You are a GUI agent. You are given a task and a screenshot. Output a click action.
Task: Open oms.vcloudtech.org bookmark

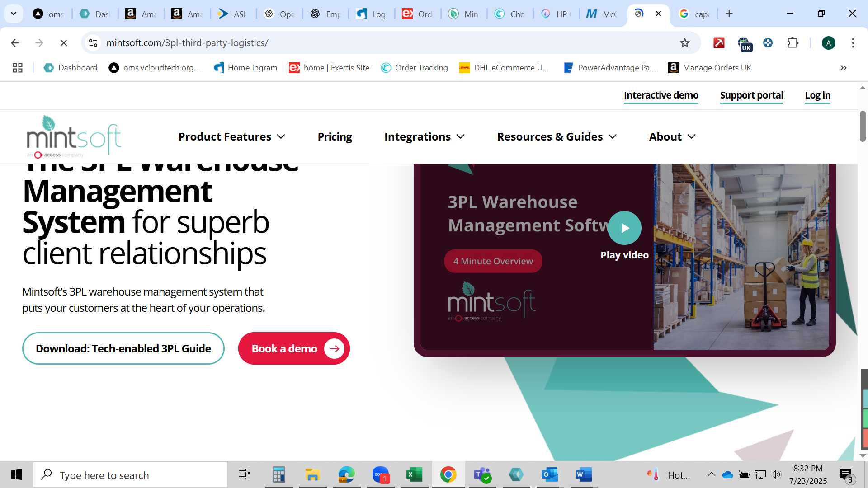(x=154, y=68)
